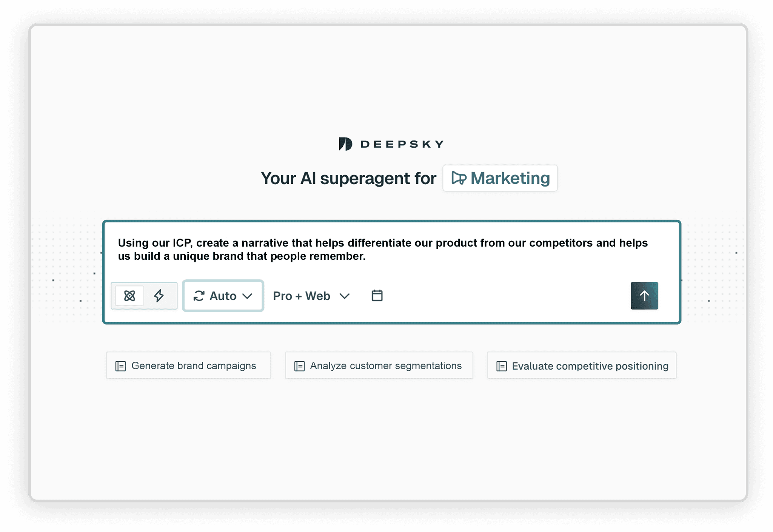Open the calendar schedule icon
Screen dimensions: 773x532
click(377, 295)
